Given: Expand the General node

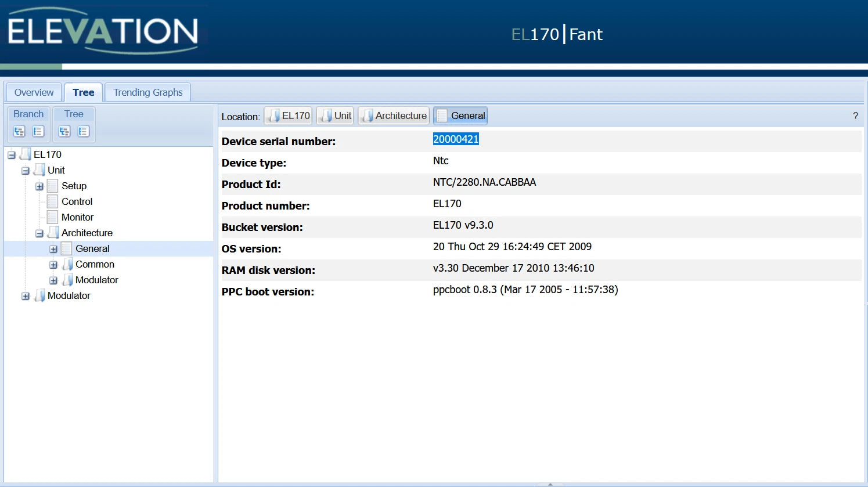Looking at the screenshot, I should pos(53,249).
